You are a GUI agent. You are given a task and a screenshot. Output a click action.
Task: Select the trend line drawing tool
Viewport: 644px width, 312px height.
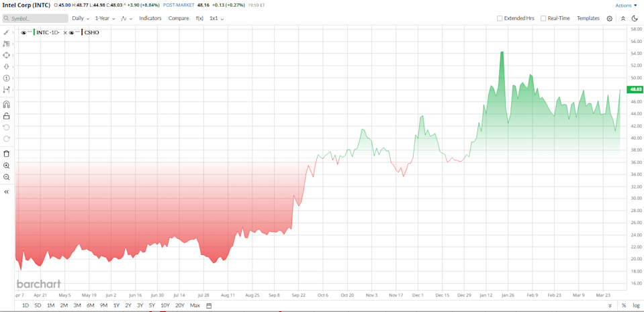tap(7, 32)
